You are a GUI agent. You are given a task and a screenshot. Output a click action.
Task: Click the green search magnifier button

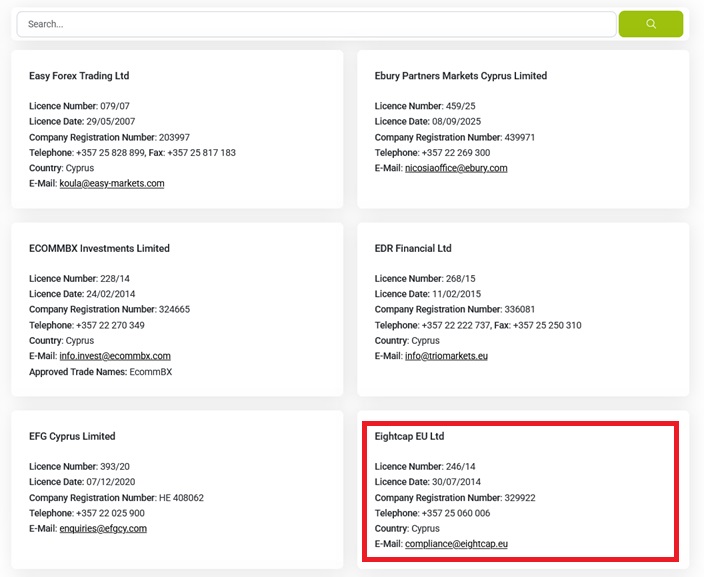pyautogui.click(x=651, y=24)
